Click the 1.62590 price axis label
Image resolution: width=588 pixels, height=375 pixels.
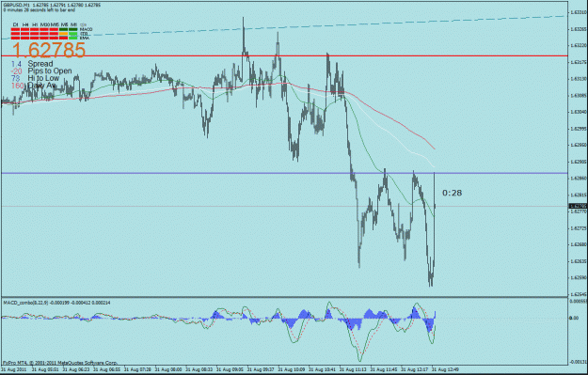(x=579, y=277)
